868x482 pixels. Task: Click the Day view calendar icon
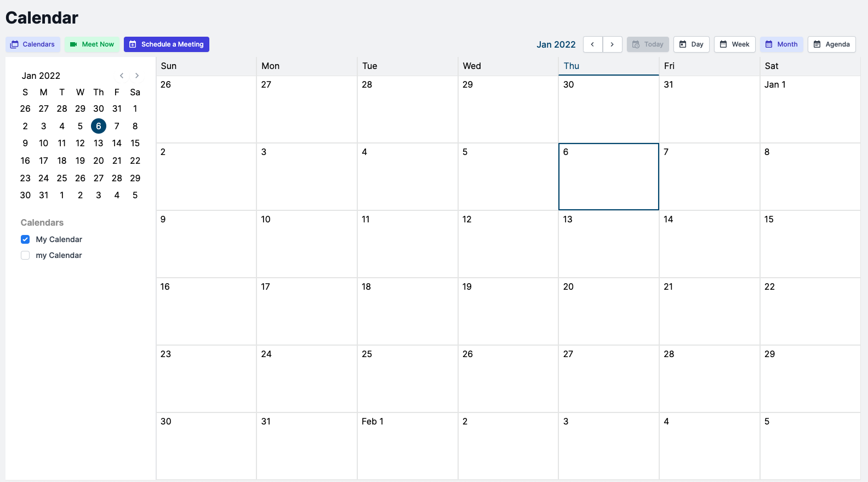[x=683, y=44]
